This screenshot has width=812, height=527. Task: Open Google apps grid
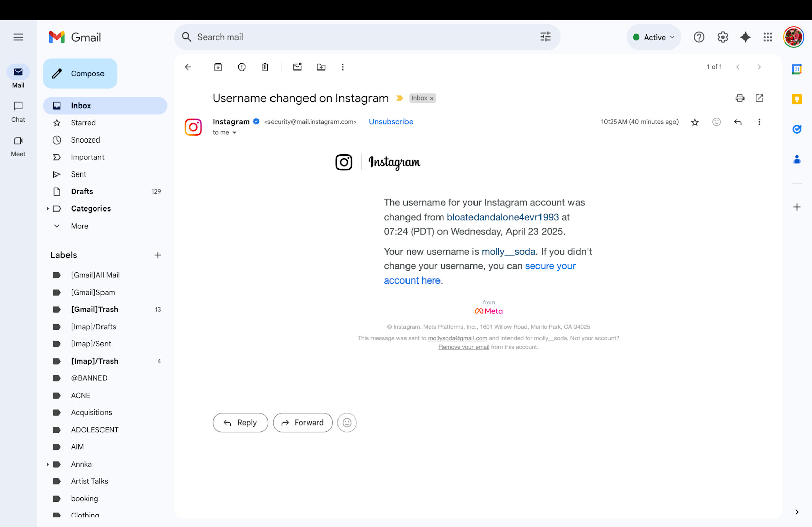(x=768, y=37)
